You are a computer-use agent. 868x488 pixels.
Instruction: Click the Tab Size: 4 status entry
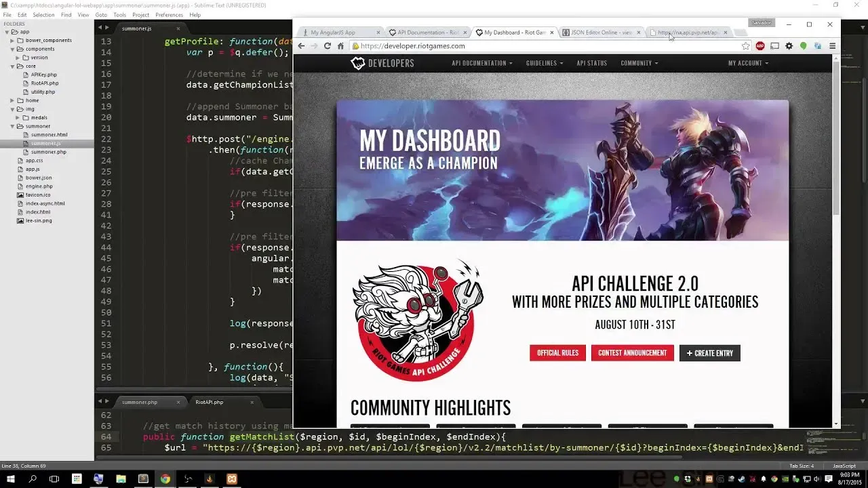click(802, 466)
